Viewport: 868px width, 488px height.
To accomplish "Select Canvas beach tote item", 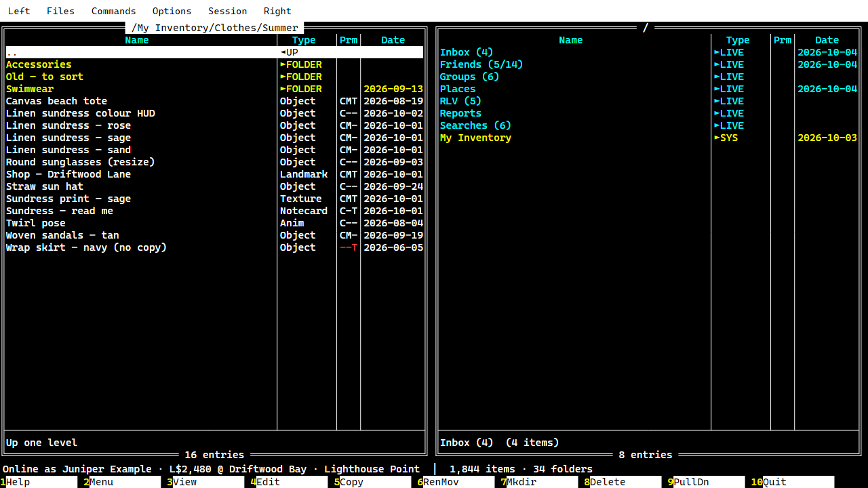I will (x=214, y=101).
